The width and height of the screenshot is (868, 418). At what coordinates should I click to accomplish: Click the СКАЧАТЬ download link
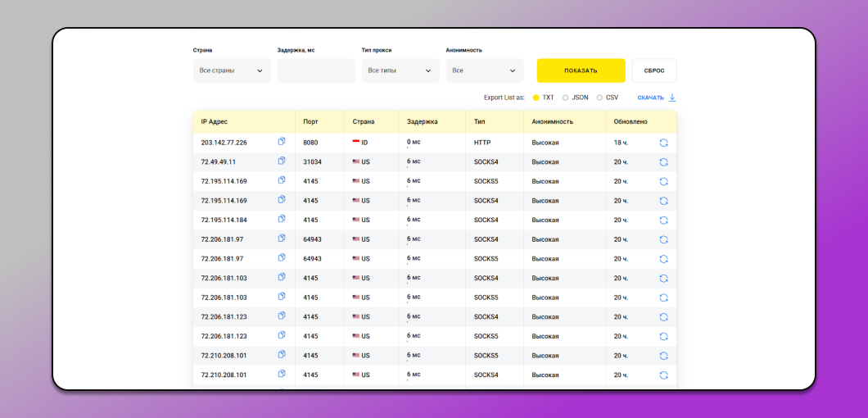tap(650, 98)
